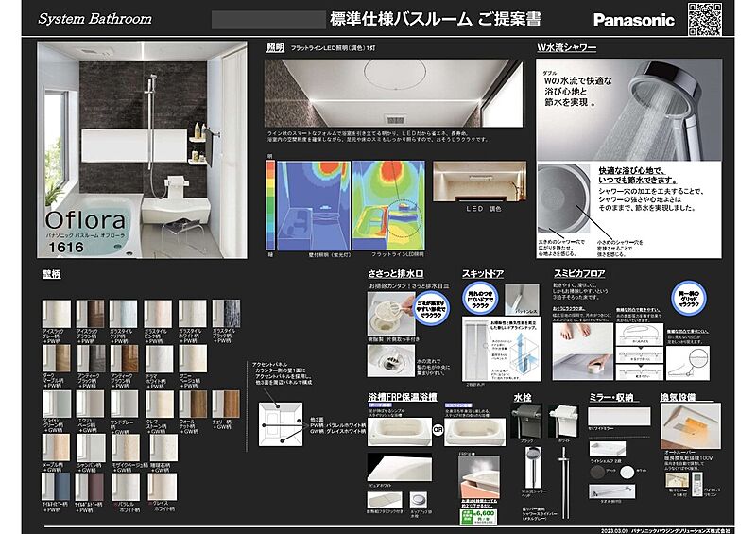
Task: Click the pop-up drain plug image
Action: point(416,498)
